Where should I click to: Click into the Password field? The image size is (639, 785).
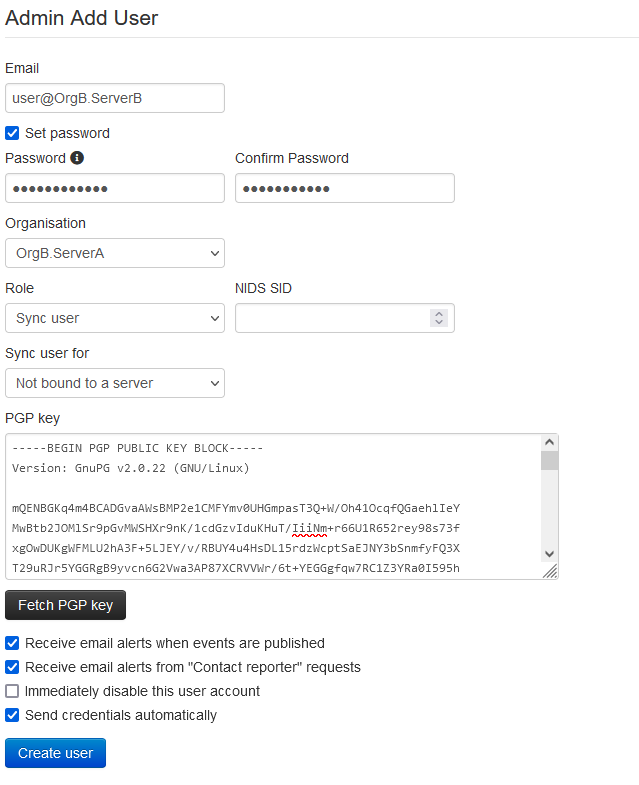(x=115, y=188)
